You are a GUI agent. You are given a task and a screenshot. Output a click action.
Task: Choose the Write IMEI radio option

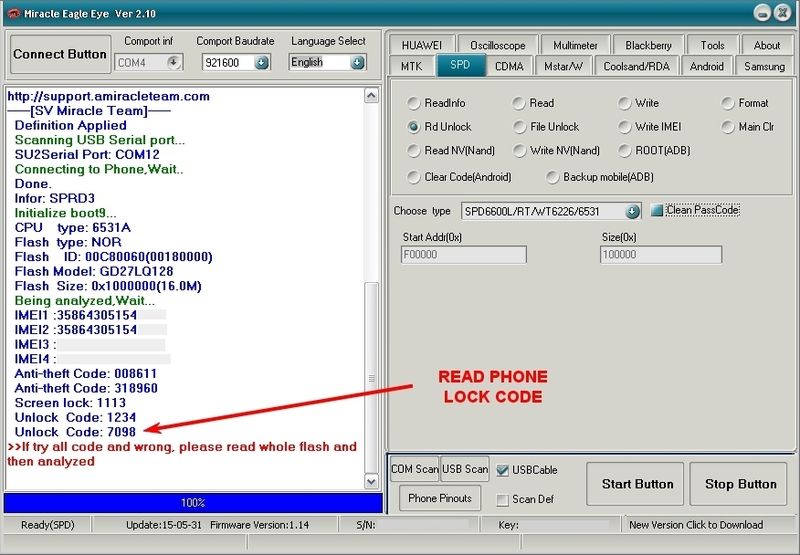coord(624,127)
